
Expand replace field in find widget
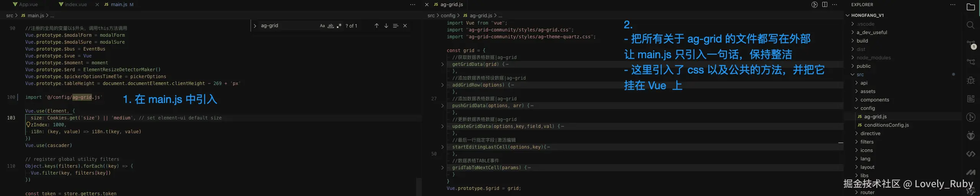pos(255,26)
